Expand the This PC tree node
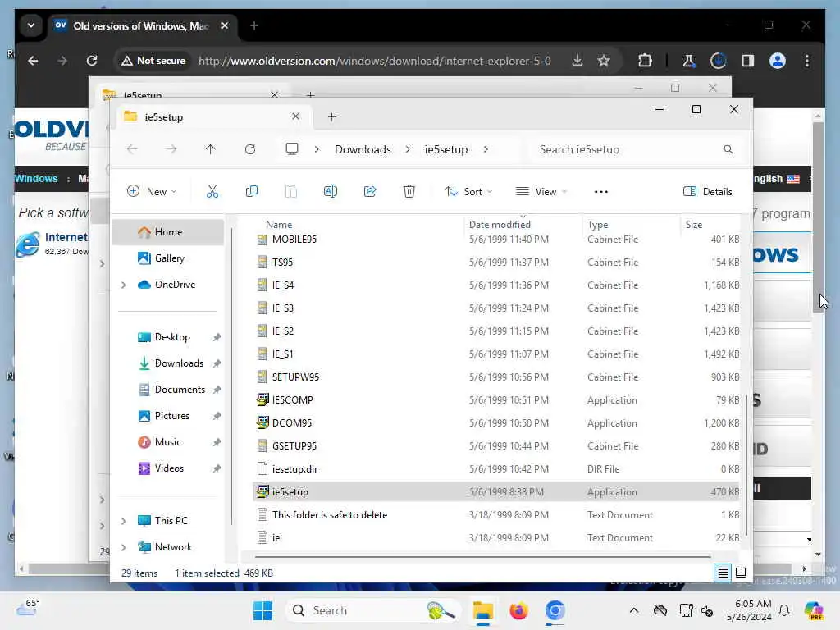Image resolution: width=840 pixels, height=630 pixels. [124, 521]
